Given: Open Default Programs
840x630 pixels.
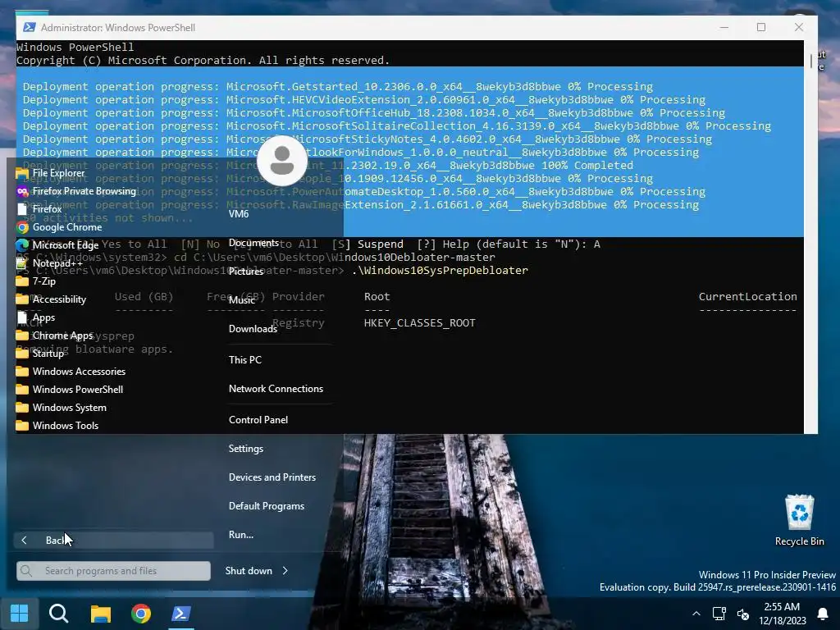Looking at the screenshot, I should click(267, 506).
